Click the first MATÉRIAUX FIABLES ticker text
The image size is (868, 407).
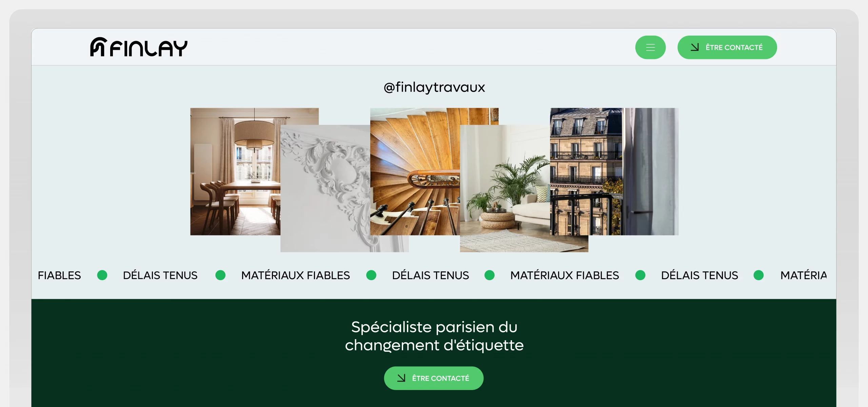point(295,275)
